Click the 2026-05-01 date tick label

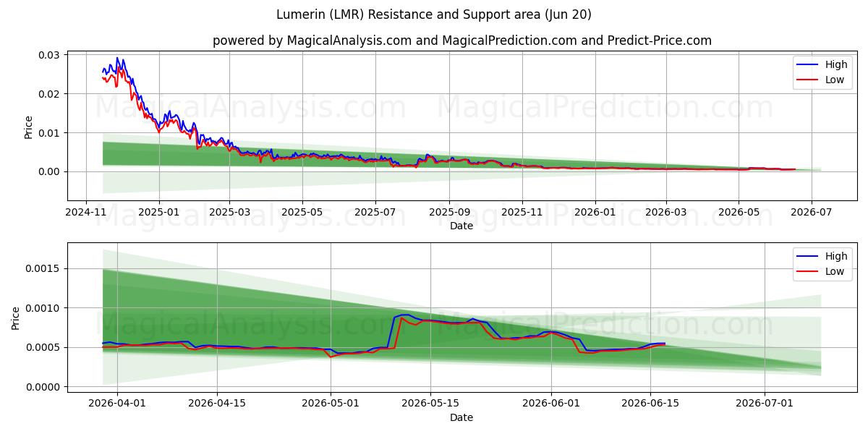pos(331,404)
